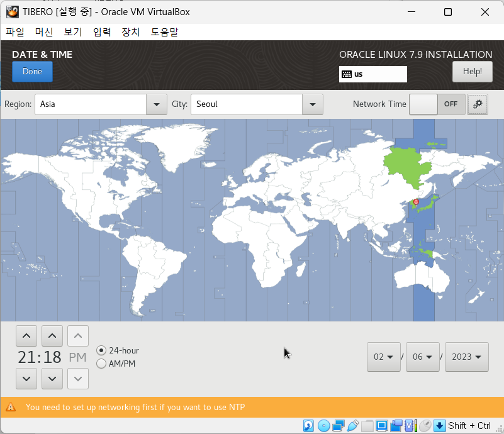Maximize the VirtualBox window
The width and height of the screenshot is (504, 434).
click(x=448, y=12)
